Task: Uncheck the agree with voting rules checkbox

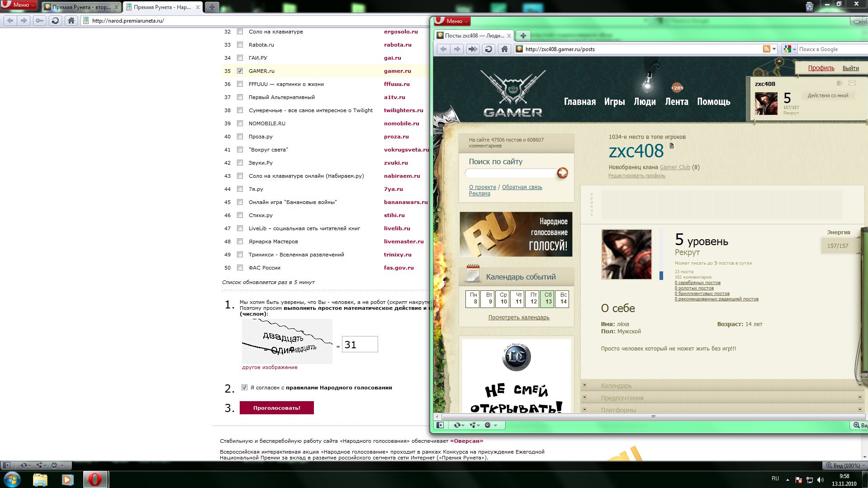Action: (244, 388)
